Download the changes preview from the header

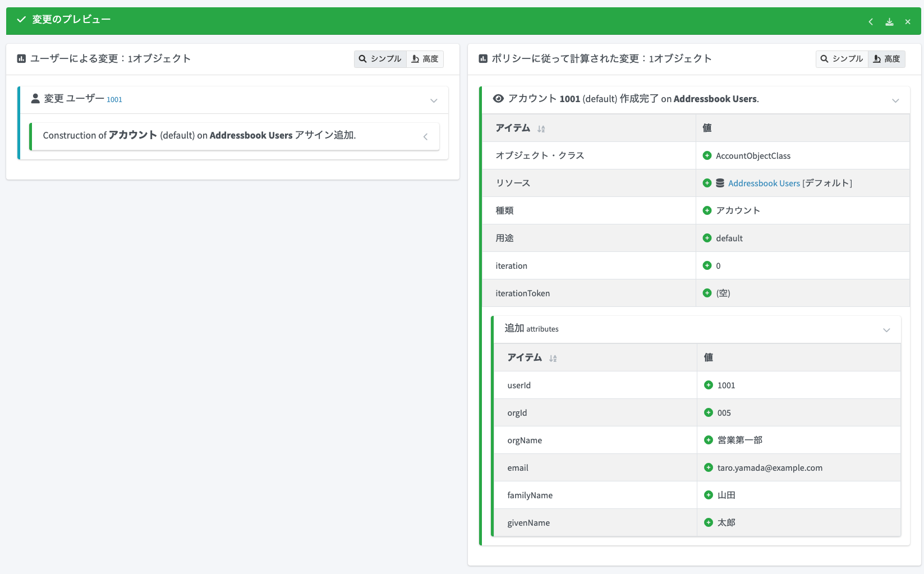(889, 22)
